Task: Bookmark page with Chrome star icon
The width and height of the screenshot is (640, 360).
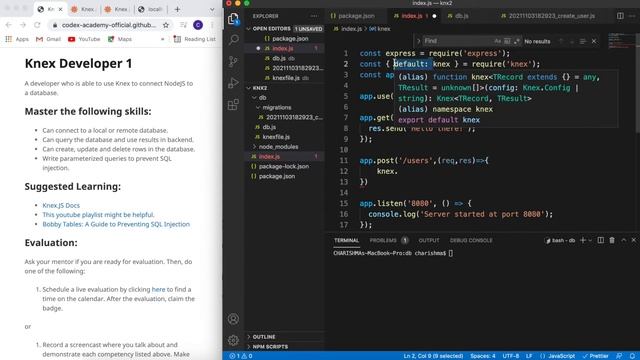Action: 166,25
